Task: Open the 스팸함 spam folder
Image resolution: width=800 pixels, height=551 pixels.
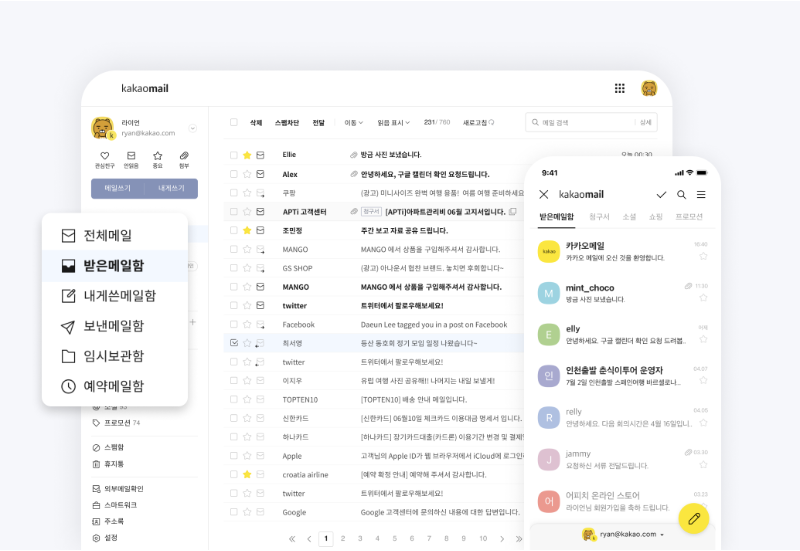Action: pos(108,447)
